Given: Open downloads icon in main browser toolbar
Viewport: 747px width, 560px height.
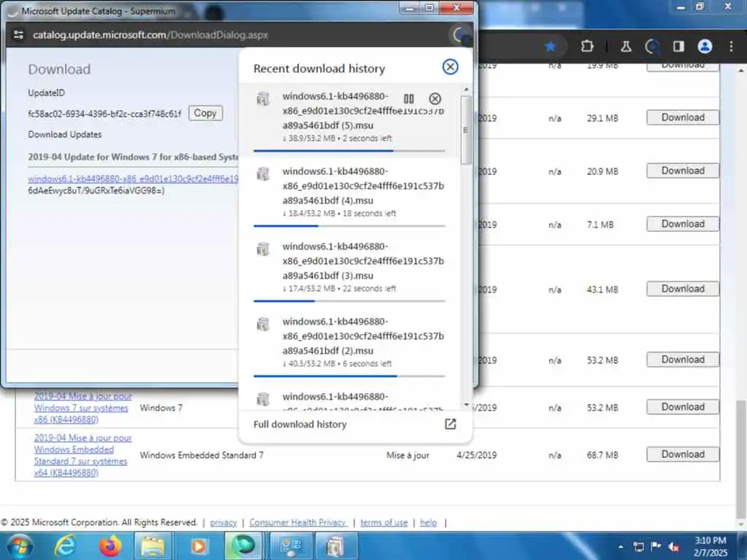Looking at the screenshot, I should (x=652, y=46).
